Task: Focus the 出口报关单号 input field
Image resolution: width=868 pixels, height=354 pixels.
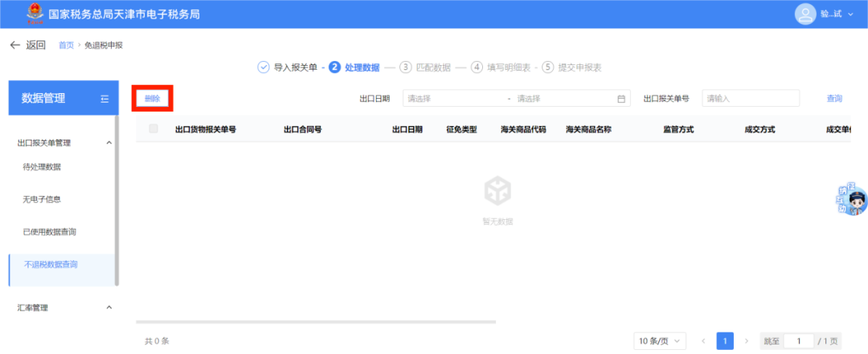Action: click(751, 99)
